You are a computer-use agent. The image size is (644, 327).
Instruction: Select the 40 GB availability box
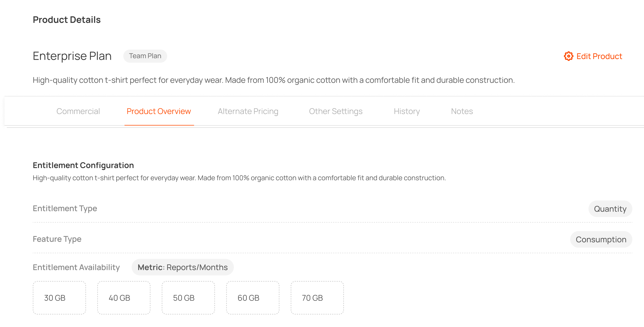124,298
